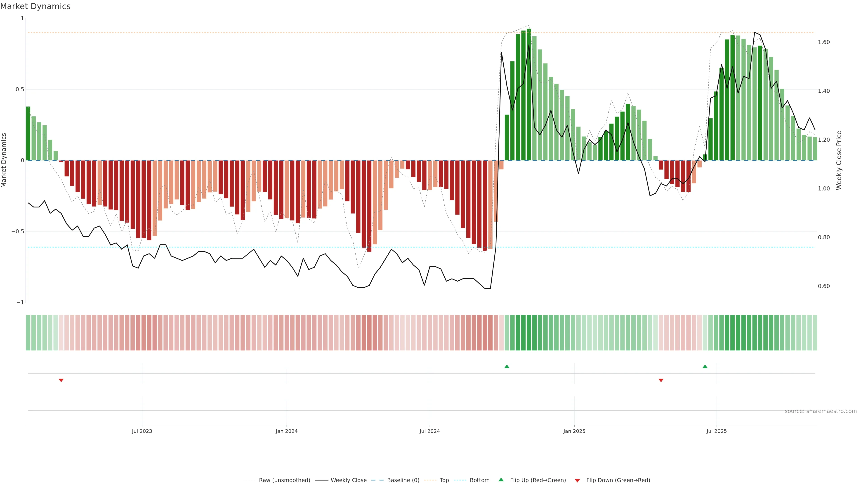Click the Jul 2025 x-axis label
868x488 pixels.
pyautogui.click(x=716, y=431)
